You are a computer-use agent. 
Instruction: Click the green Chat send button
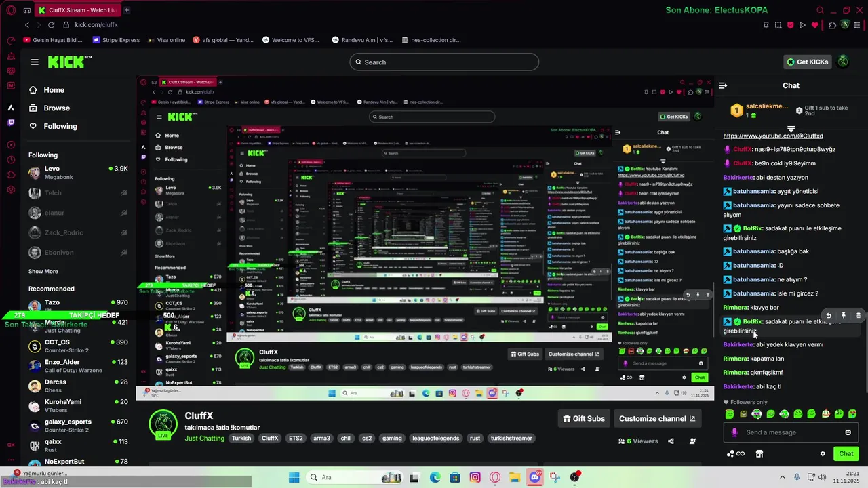846,454
